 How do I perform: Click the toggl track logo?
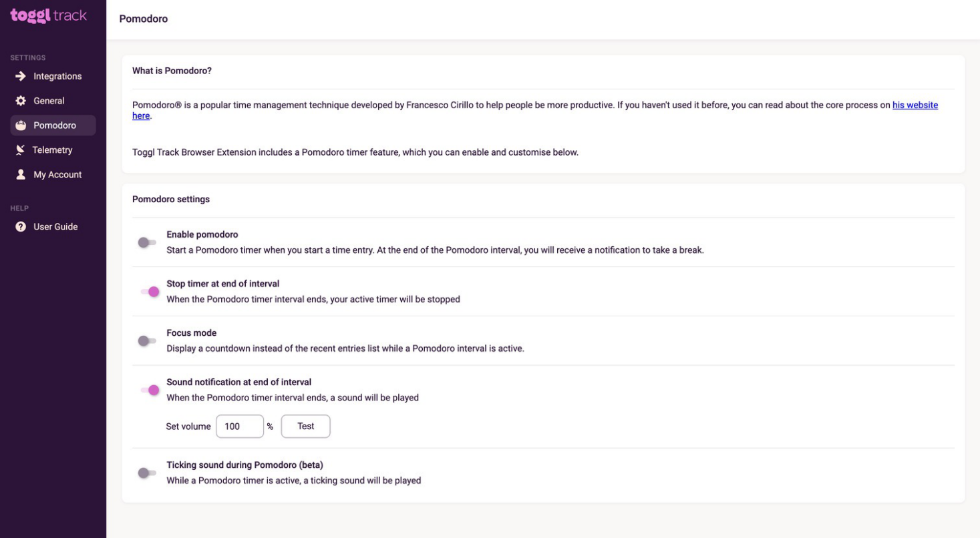pos(47,15)
